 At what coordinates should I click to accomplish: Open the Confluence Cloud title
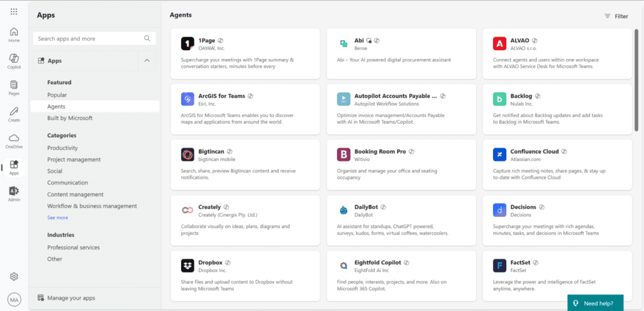(x=535, y=151)
